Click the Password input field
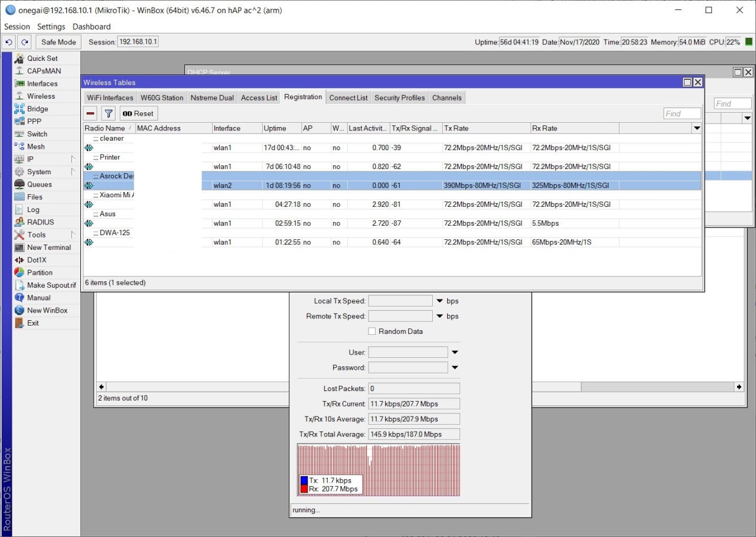756x537 pixels. 408,367
